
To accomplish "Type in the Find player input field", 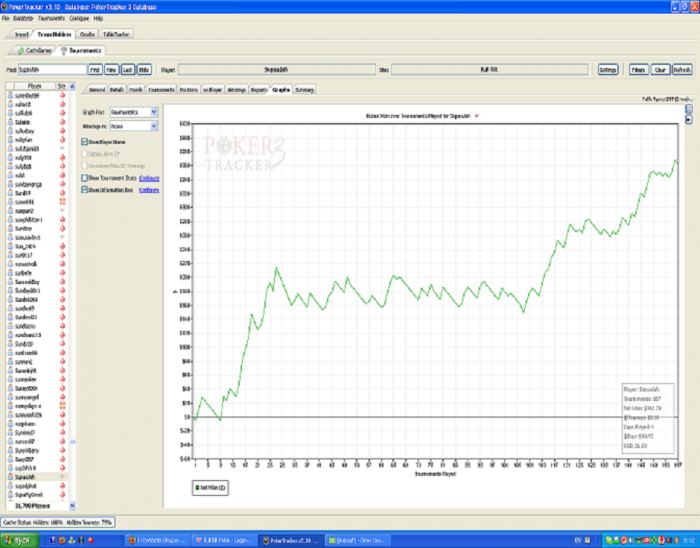I will pos(53,70).
